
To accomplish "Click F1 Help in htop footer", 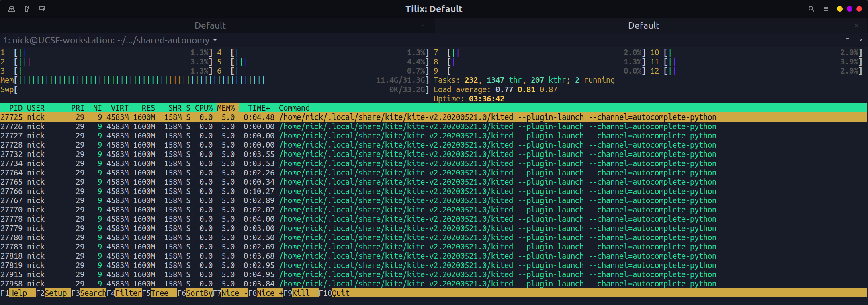I will pos(18,293).
